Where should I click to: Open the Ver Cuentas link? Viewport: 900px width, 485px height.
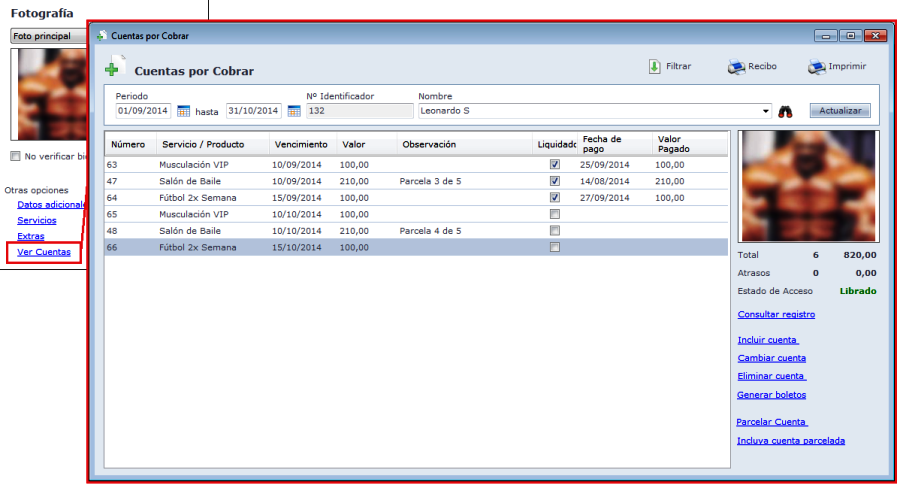click(x=44, y=252)
